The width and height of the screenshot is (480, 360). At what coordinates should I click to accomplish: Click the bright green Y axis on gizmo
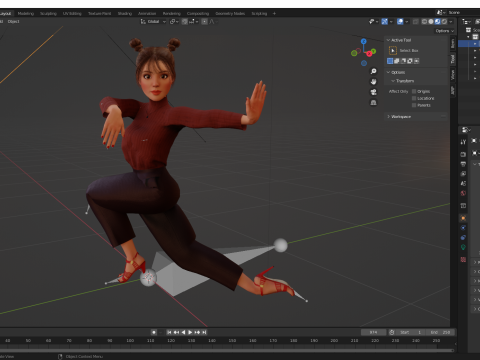pos(374,51)
